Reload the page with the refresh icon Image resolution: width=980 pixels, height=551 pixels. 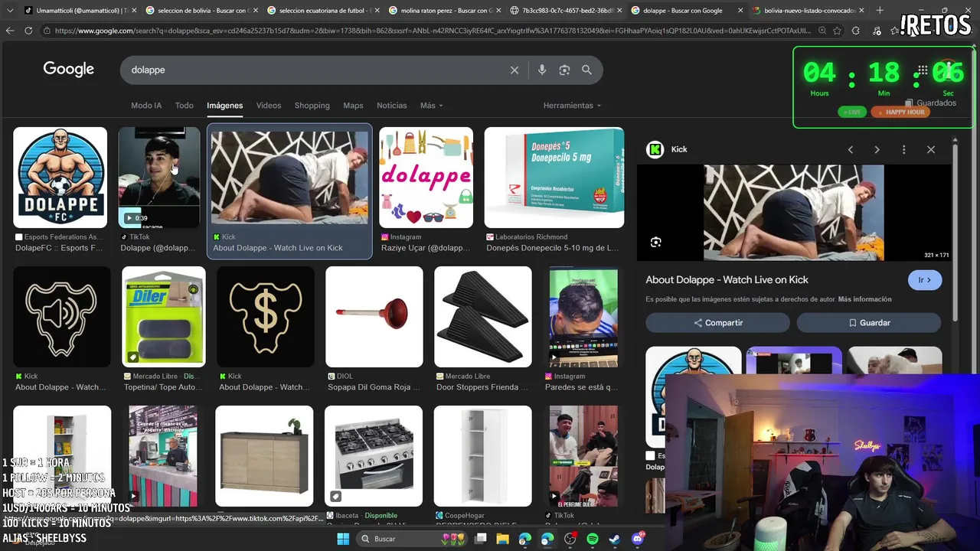click(28, 31)
